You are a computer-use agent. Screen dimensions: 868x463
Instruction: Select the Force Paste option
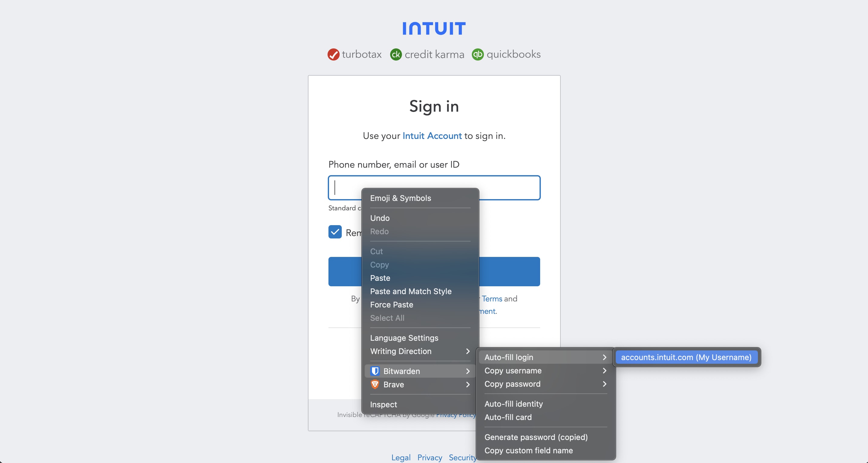(x=392, y=304)
